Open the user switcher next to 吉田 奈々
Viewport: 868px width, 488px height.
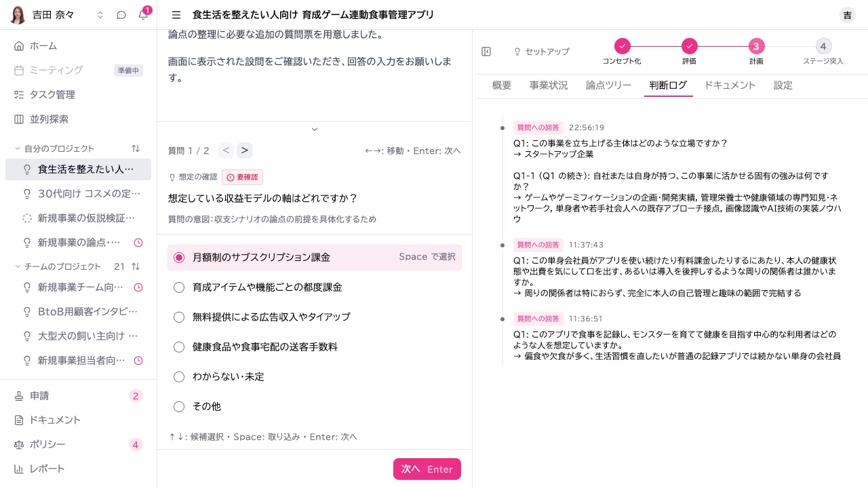(x=100, y=15)
